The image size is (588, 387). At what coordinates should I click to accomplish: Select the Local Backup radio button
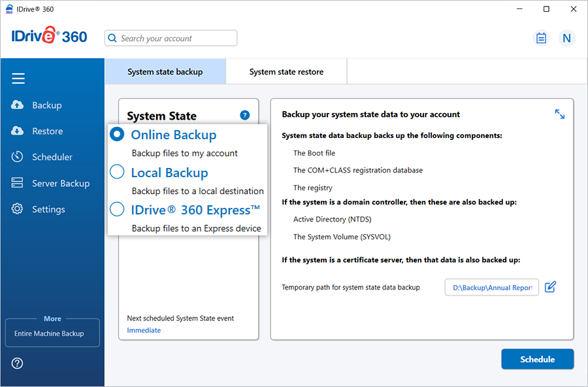point(117,172)
